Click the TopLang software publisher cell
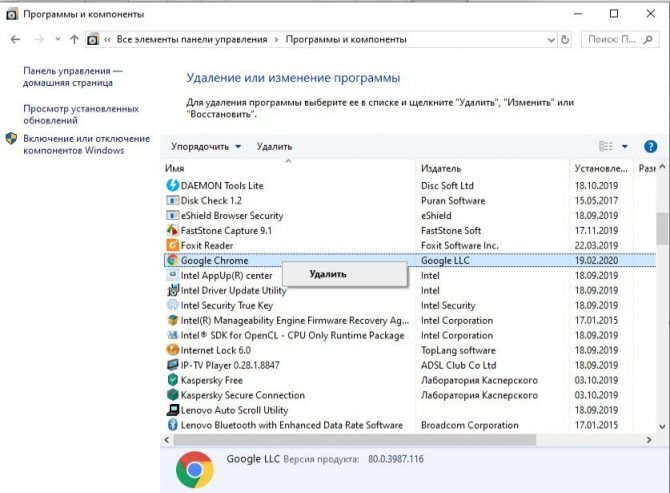Screen dimensions: 670x493 pos(458,350)
